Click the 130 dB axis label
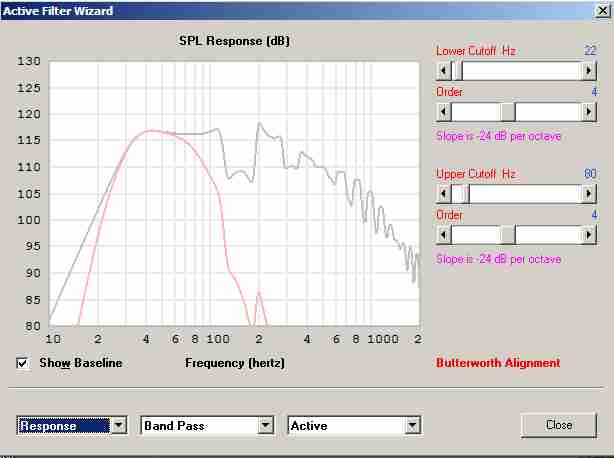 tap(29, 61)
